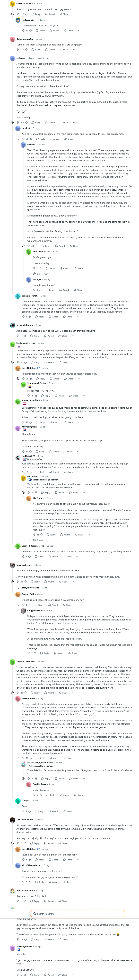Collapse etchings' comment thread

pos(13,122)
